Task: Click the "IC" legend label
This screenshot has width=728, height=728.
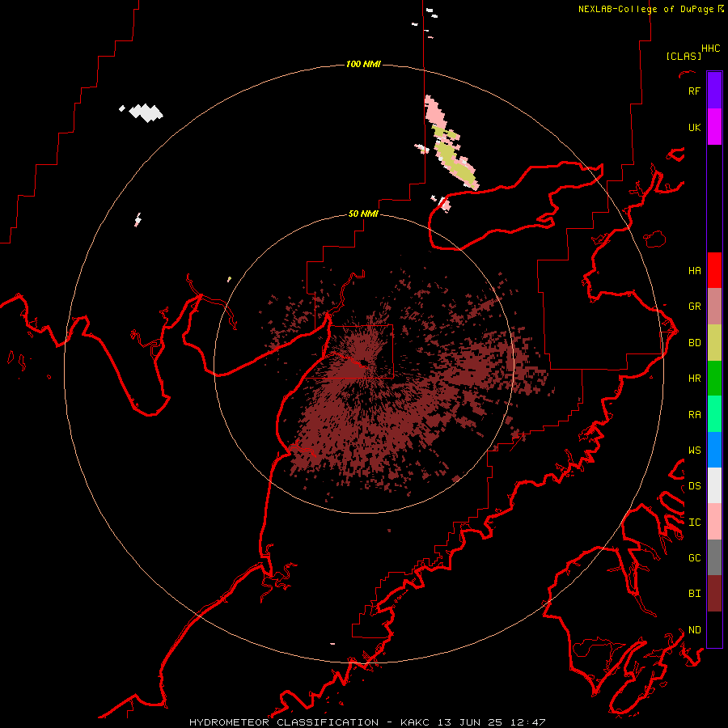Action: [694, 522]
